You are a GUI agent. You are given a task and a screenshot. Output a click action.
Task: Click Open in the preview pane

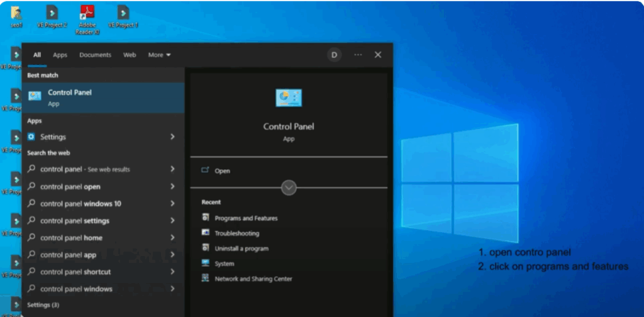click(x=222, y=170)
